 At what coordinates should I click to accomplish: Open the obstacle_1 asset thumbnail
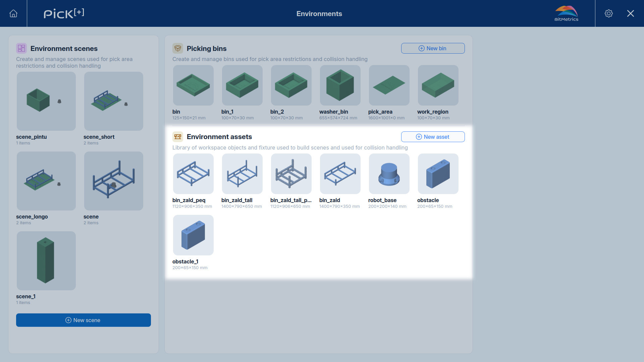tap(193, 235)
